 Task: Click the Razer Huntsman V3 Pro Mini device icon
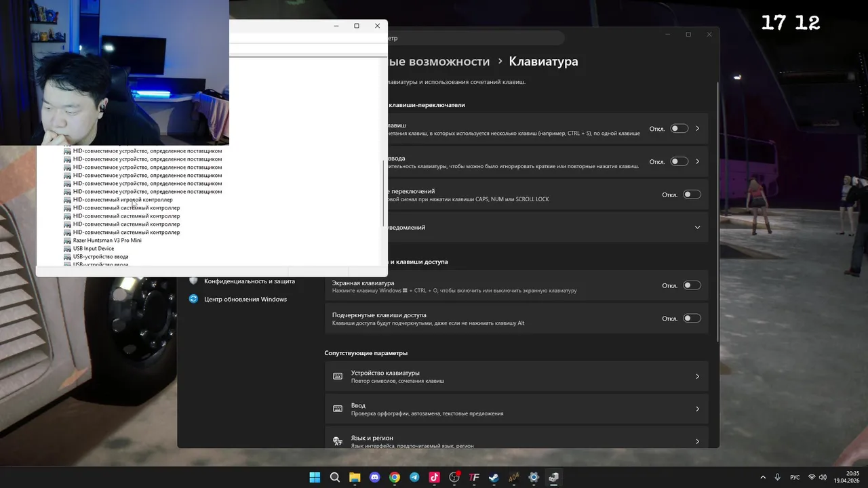click(x=67, y=241)
